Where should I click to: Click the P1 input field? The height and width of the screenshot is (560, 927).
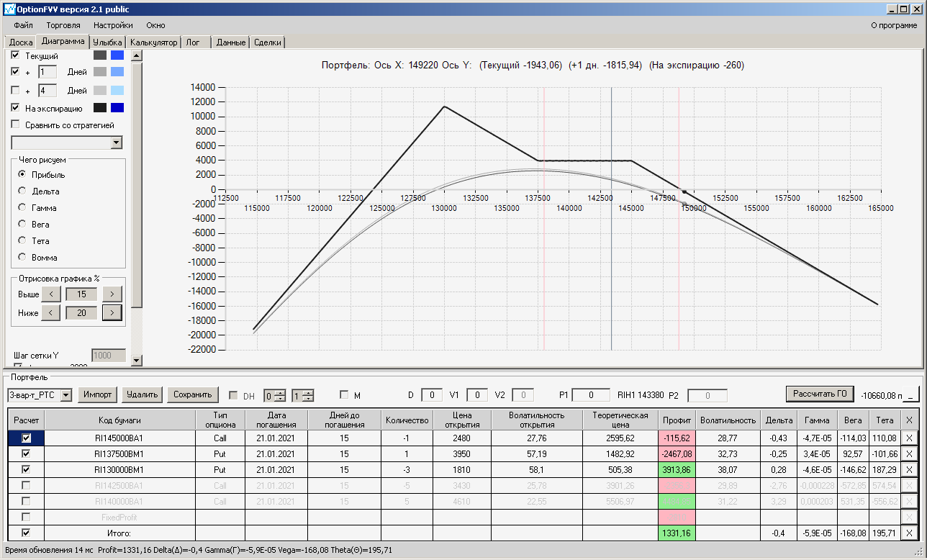click(592, 394)
